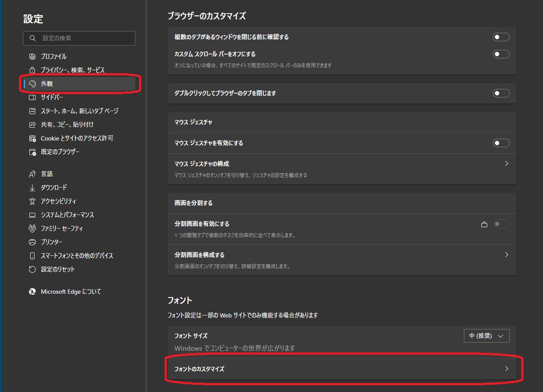Image resolution: width=543 pixels, height=392 pixels.
Task: Click the 設定のリセット reset icon
Action: [x=32, y=269]
